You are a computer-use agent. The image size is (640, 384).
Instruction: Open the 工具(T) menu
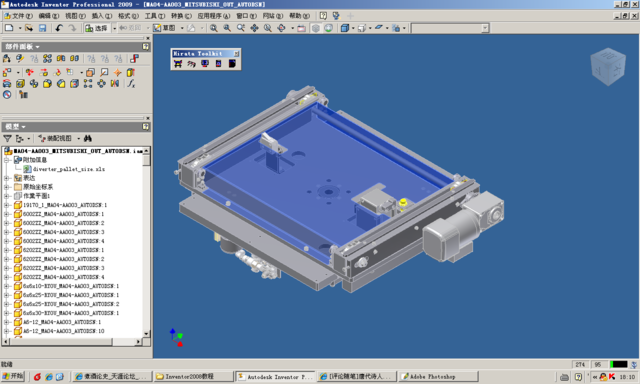point(155,16)
